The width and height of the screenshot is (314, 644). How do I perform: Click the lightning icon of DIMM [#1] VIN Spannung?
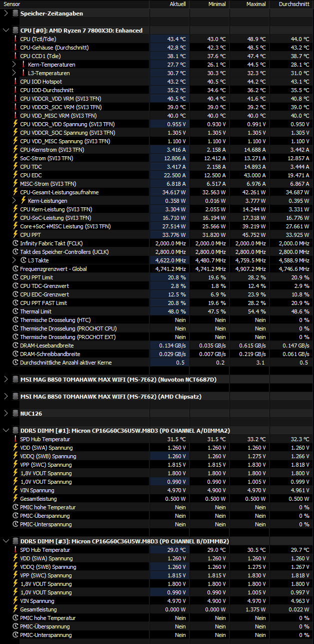tap(15, 490)
